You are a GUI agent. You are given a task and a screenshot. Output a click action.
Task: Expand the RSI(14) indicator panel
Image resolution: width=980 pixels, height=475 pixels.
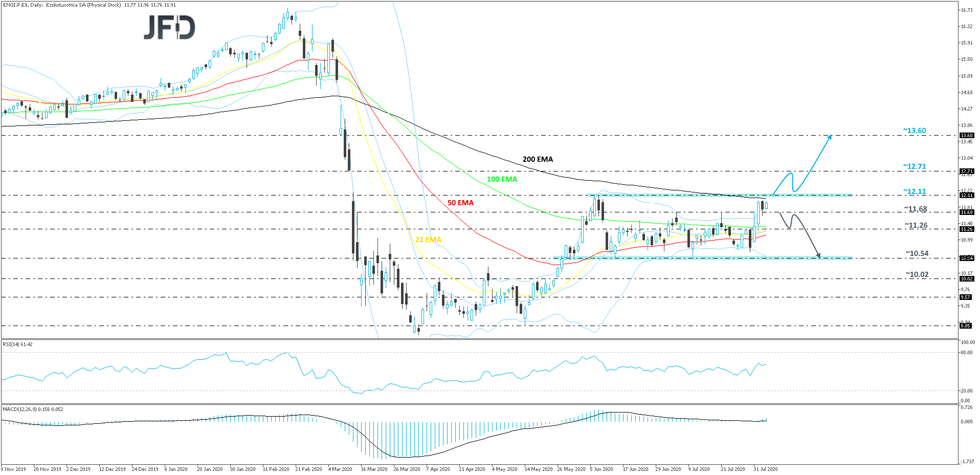click(x=17, y=344)
